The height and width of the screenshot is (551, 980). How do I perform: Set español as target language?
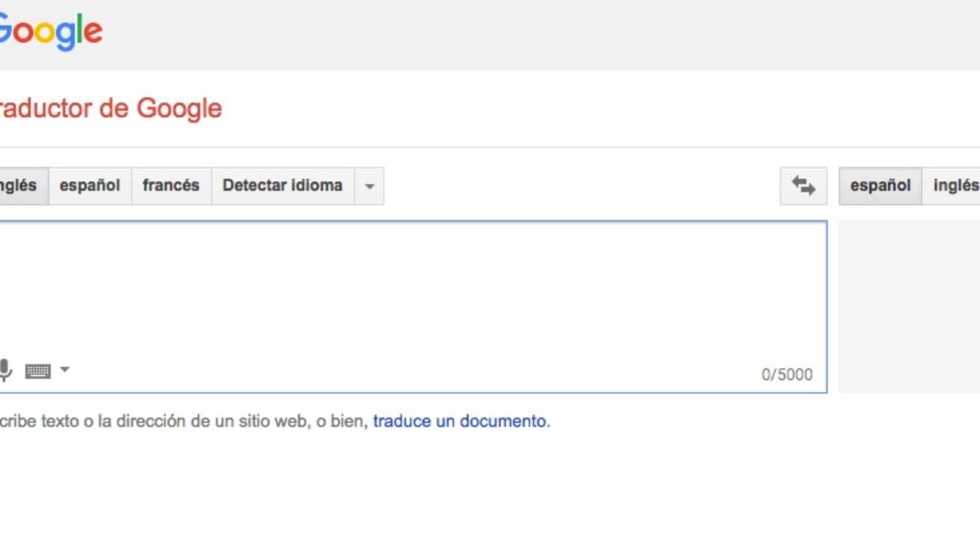(x=880, y=185)
